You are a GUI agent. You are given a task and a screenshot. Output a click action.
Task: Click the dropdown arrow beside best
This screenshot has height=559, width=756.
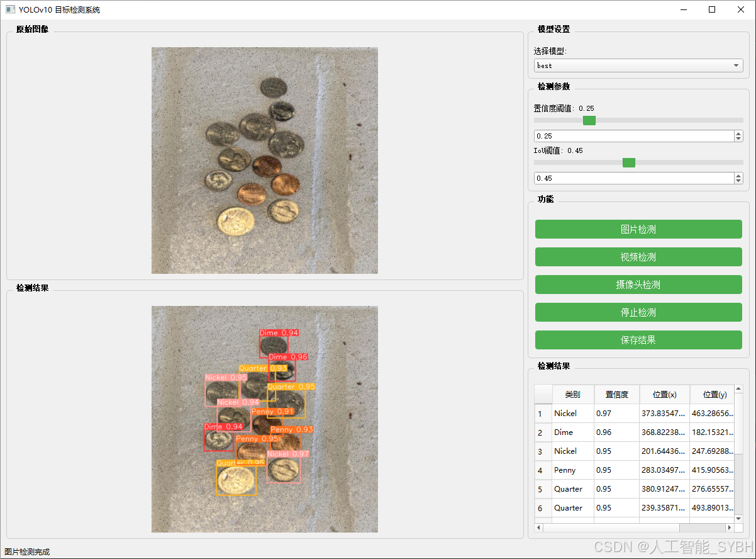tap(736, 65)
